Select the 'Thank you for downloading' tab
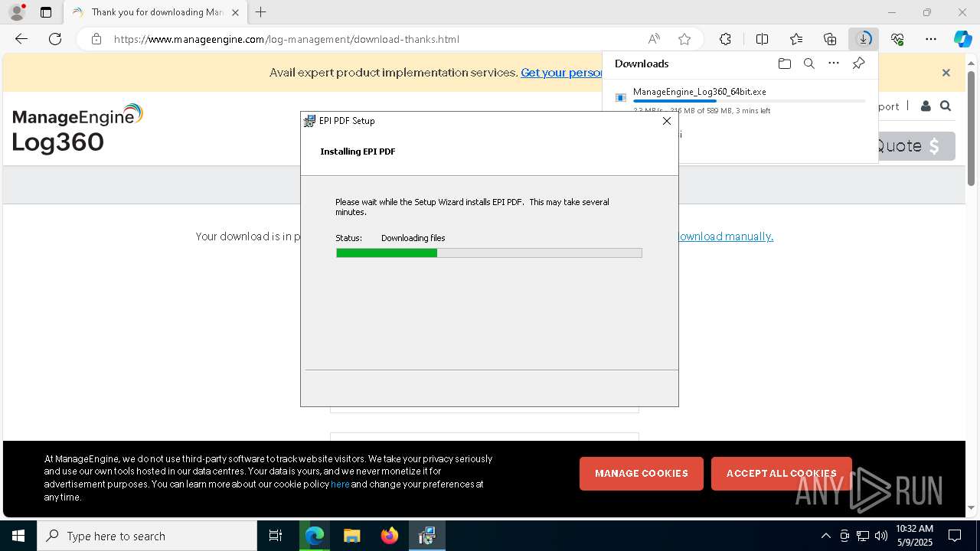Screen dimensions: 980x551 tap(155, 12)
